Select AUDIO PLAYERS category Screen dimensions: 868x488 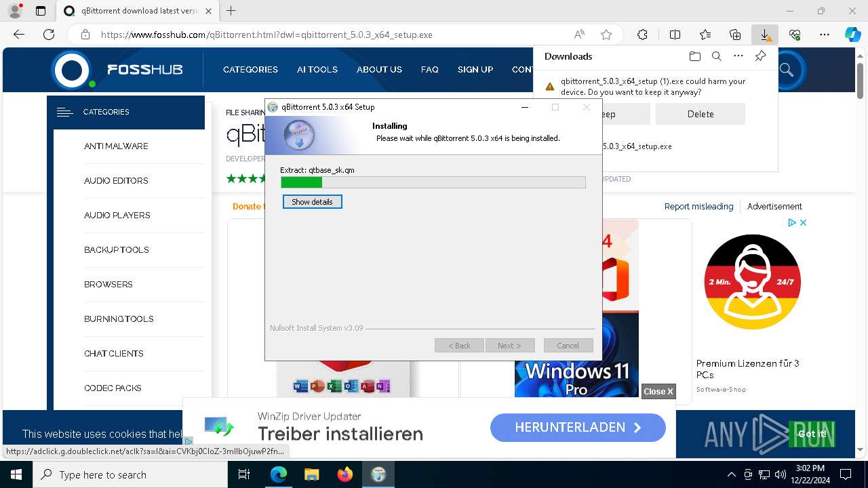click(x=117, y=215)
